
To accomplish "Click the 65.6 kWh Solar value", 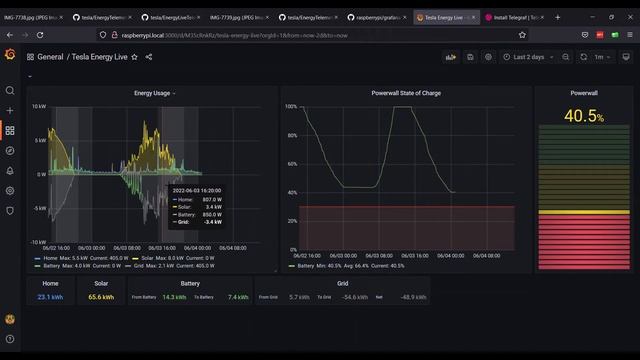I will click(101, 297).
